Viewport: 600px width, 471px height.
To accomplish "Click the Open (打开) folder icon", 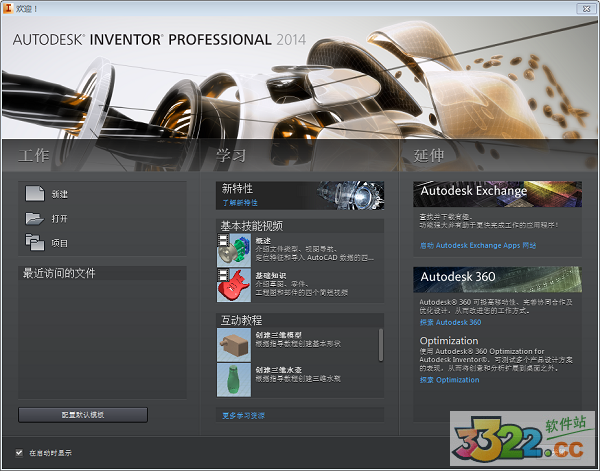I will click(x=34, y=218).
